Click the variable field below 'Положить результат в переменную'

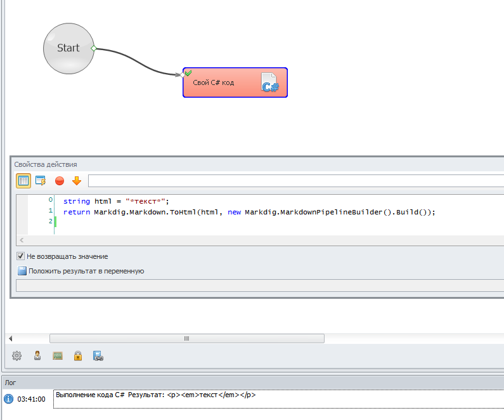(x=254, y=285)
